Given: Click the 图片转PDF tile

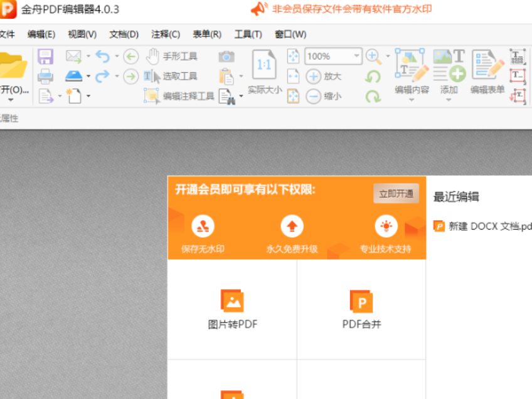Looking at the screenshot, I should pos(232,309).
